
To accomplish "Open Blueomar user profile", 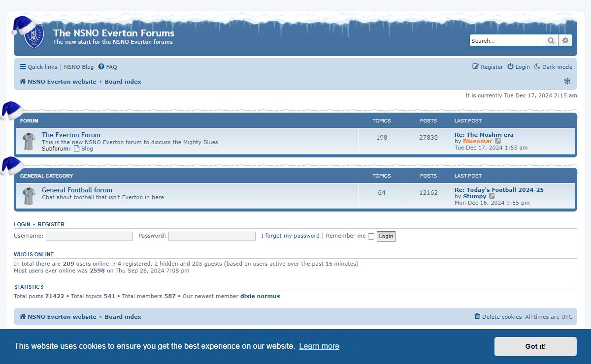I will (478, 141).
